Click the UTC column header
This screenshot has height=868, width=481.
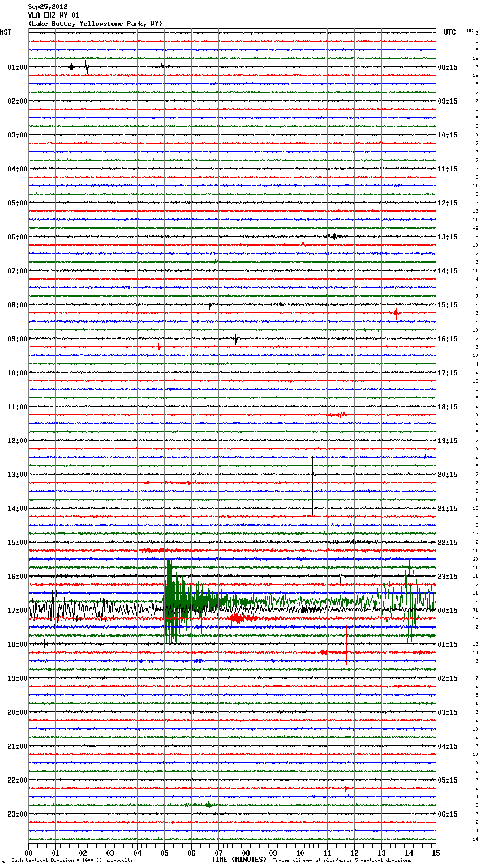click(x=449, y=32)
